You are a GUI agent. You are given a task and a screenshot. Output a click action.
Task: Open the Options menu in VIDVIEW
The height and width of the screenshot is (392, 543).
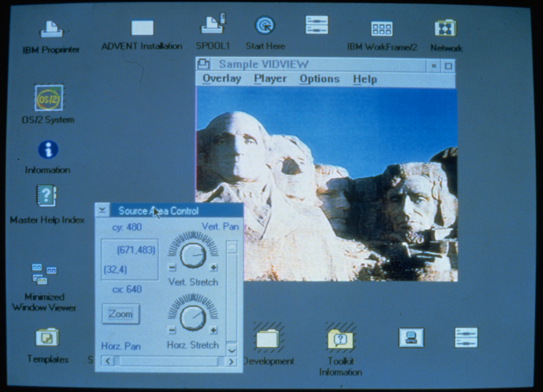[320, 79]
